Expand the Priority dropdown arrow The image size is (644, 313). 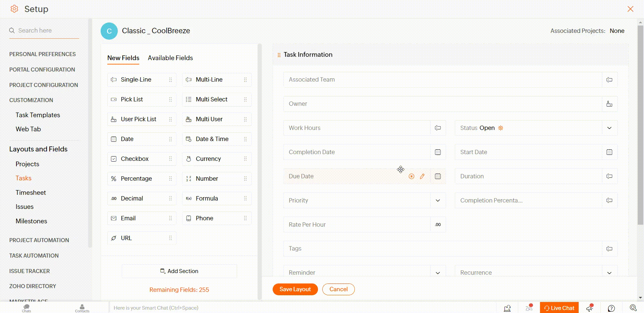(x=438, y=200)
